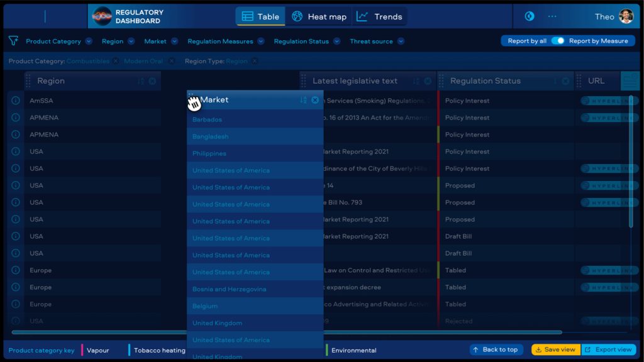The image size is (644, 362).
Task: Click the horizontal scrollbar below the table
Action: (x=287, y=332)
